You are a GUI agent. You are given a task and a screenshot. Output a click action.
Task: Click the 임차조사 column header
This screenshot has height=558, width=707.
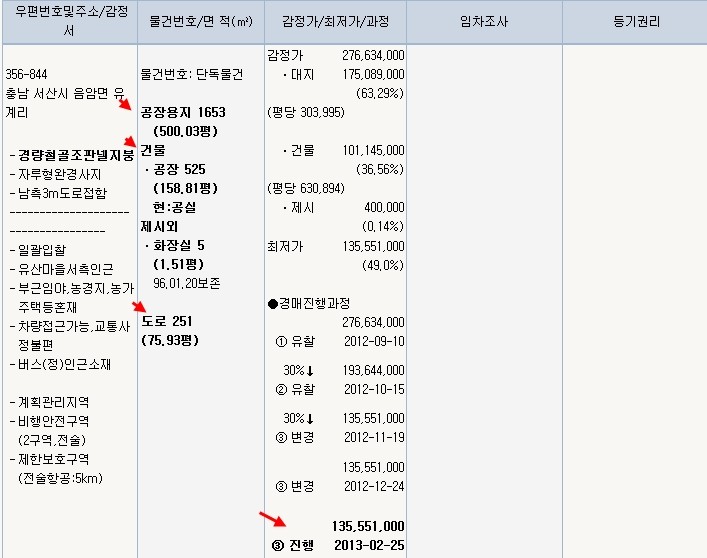click(484, 22)
